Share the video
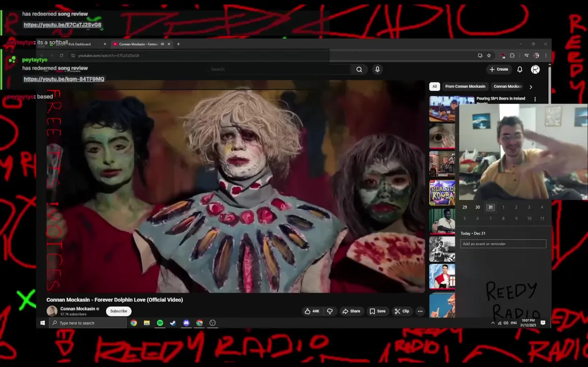 352,311
